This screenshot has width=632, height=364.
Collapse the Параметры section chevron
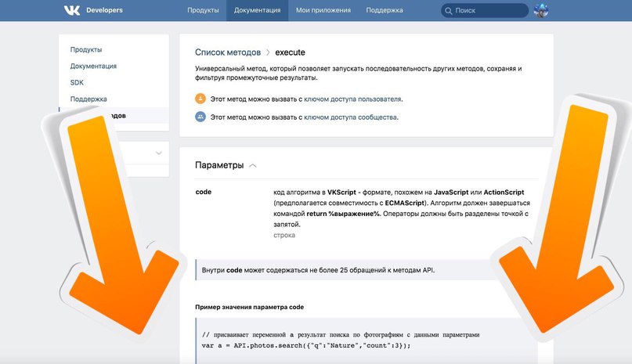[253, 166]
